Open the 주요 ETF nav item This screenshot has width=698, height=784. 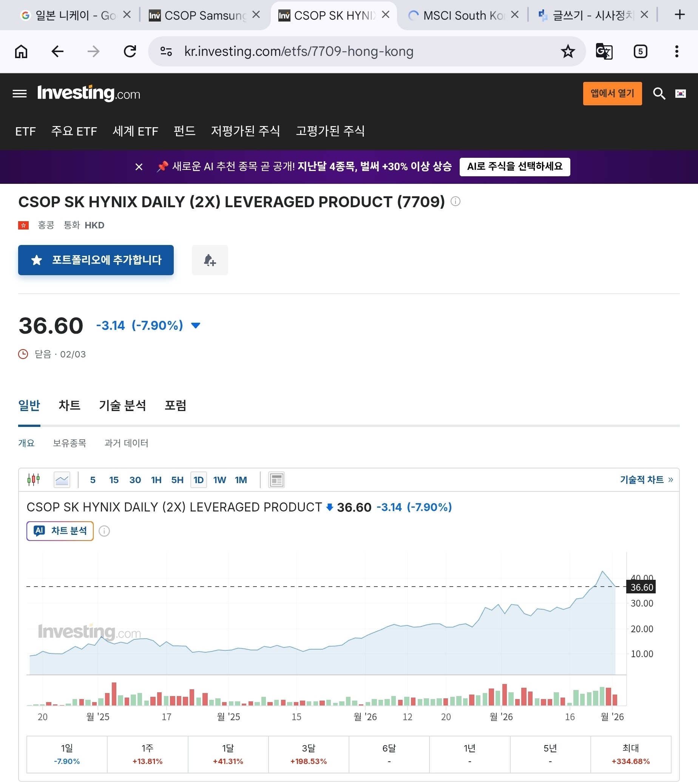(74, 131)
